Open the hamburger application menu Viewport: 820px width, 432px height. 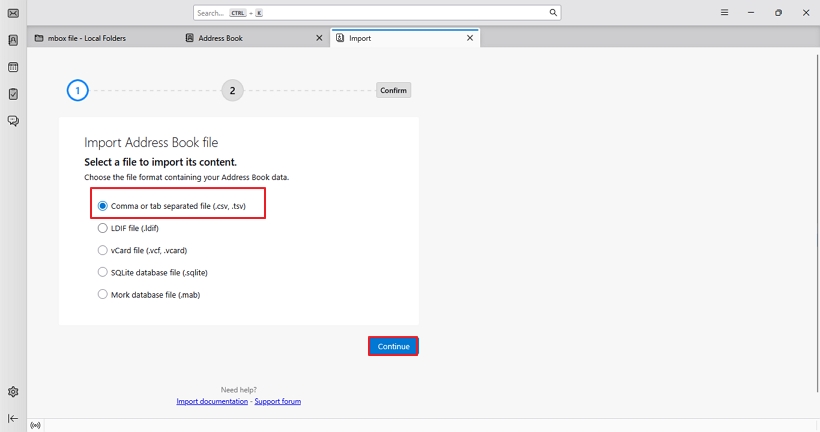pos(724,13)
